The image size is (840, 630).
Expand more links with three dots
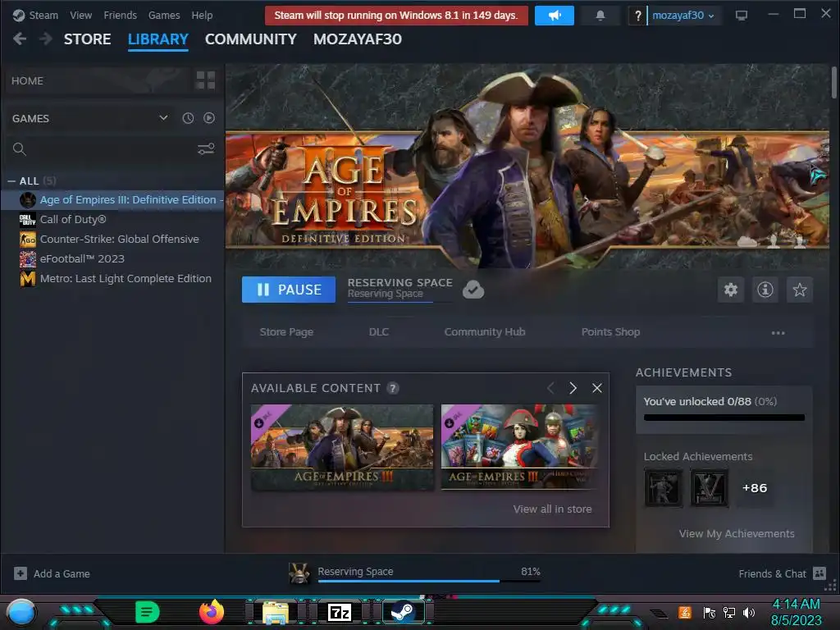point(778,333)
